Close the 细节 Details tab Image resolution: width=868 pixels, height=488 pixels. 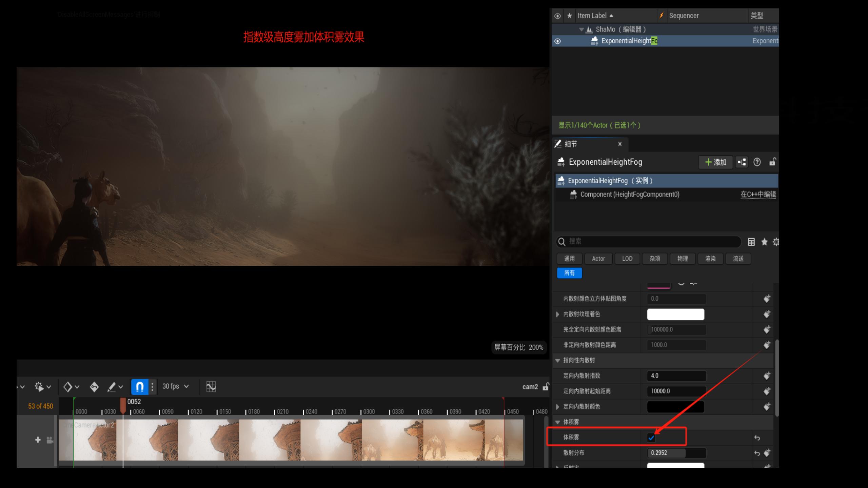click(x=620, y=144)
